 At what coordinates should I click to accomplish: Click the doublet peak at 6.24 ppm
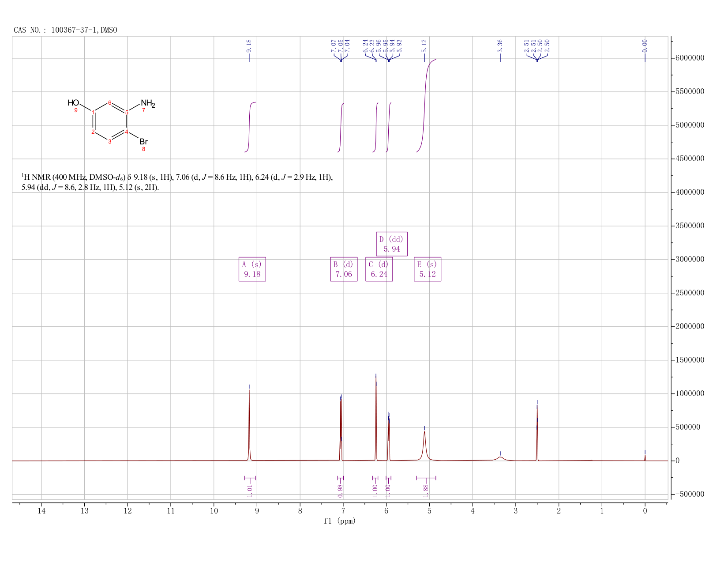tap(376, 419)
